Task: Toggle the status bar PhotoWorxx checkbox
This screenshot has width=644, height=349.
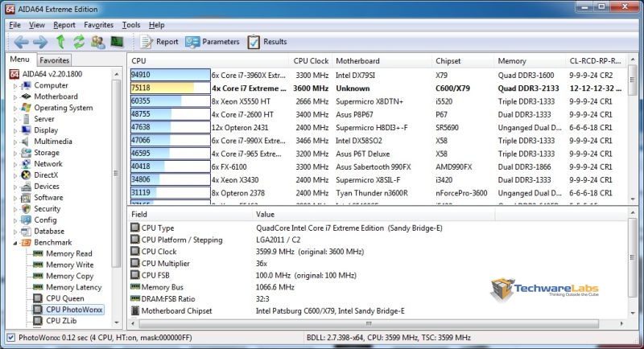Action: pos(10,338)
